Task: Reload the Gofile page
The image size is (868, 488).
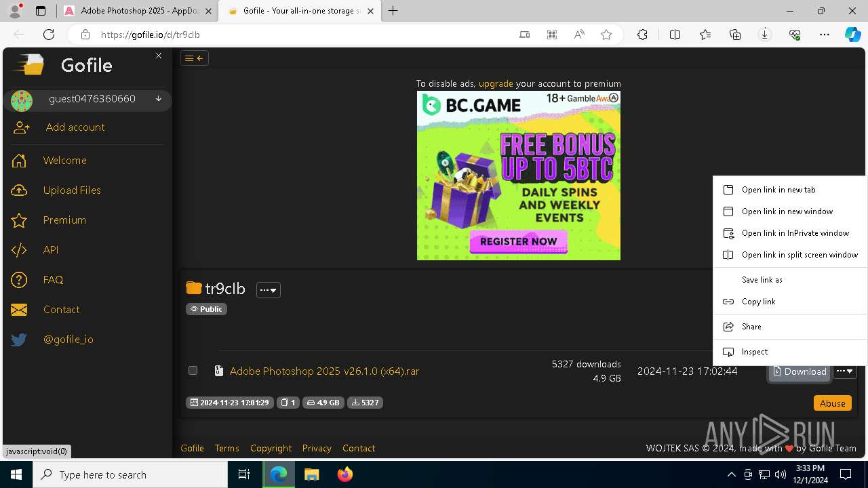Action: coord(49,35)
